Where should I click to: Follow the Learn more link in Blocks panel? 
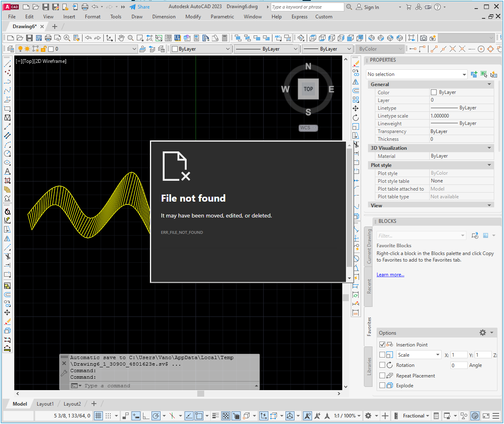tap(390, 274)
